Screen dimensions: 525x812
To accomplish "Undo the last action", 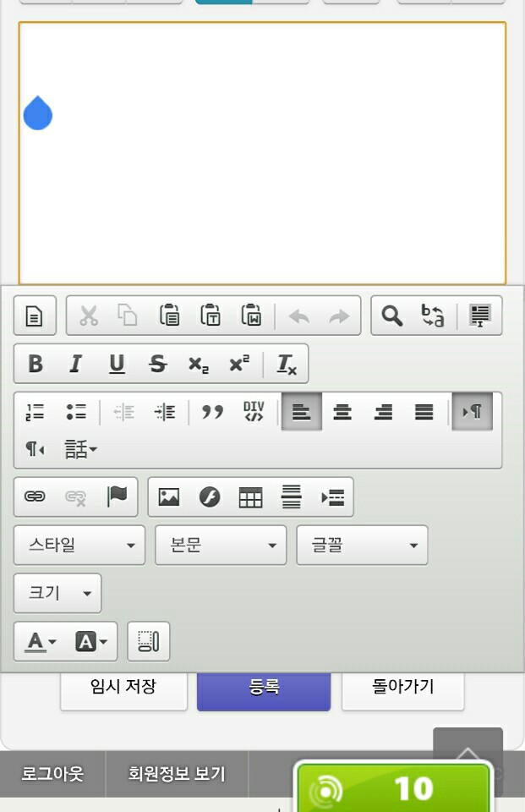I will (298, 315).
